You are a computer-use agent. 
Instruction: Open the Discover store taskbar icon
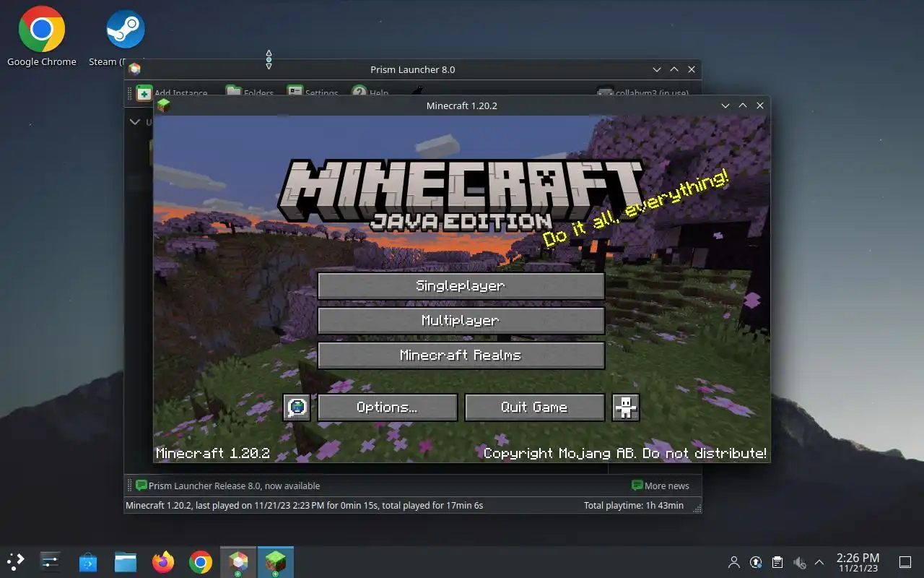[87, 562]
